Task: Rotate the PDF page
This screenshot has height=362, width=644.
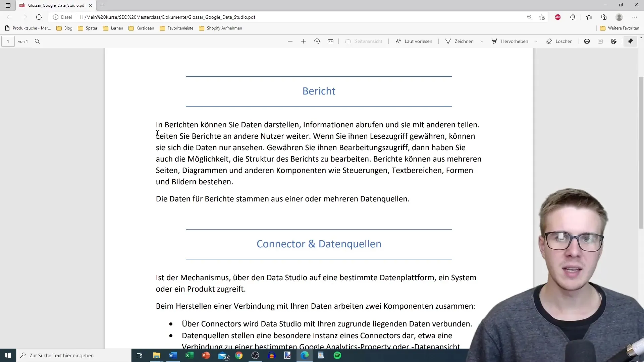Action: [x=317, y=41]
